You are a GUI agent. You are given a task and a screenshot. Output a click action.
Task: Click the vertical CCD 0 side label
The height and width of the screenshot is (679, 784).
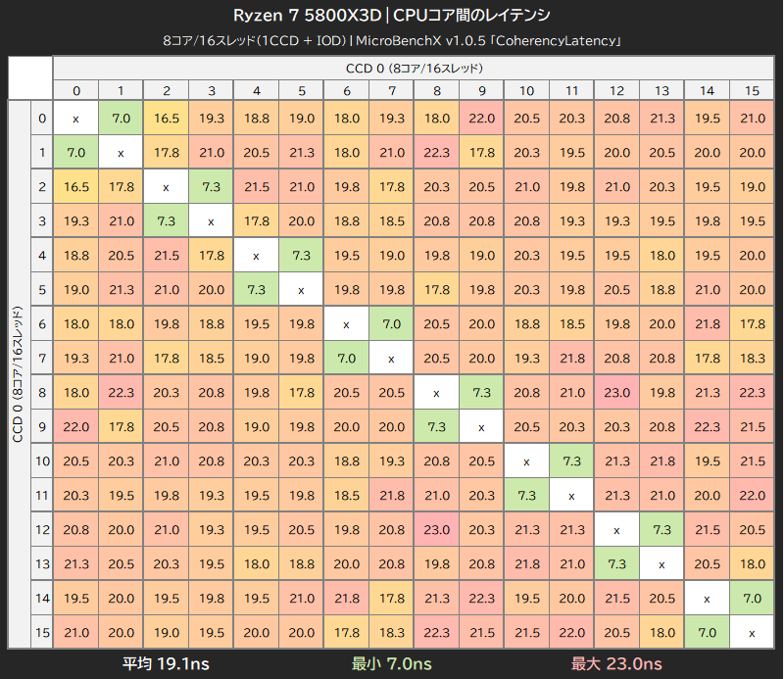(19, 374)
